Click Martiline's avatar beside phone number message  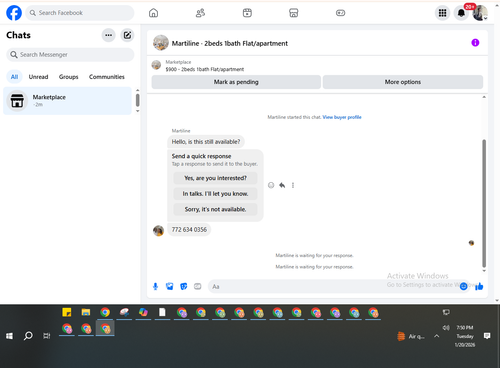(x=158, y=230)
